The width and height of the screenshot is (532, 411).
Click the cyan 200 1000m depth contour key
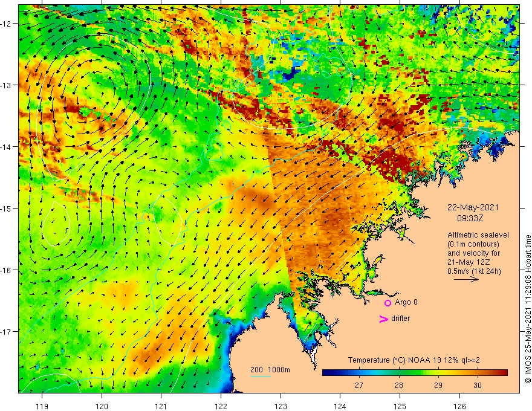(x=261, y=376)
